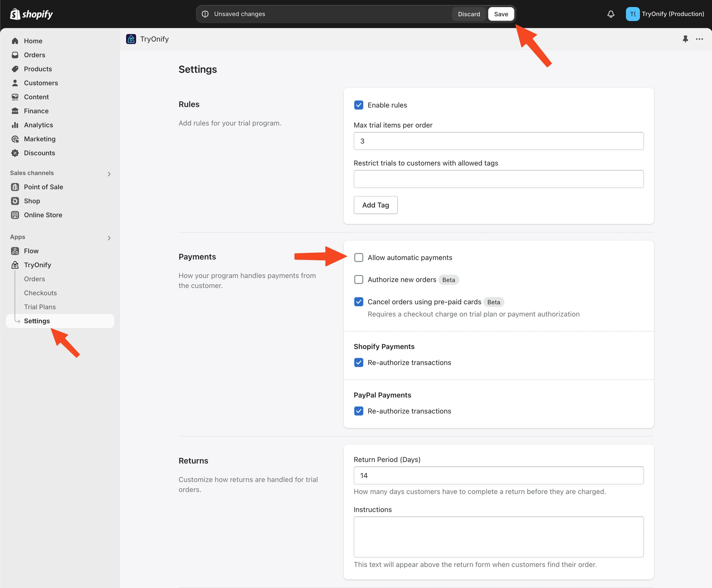The height and width of the screenshot is (588, 712).
Task: Discard unsaved changes
Action: pyautogui.click(x=469, y=14)
